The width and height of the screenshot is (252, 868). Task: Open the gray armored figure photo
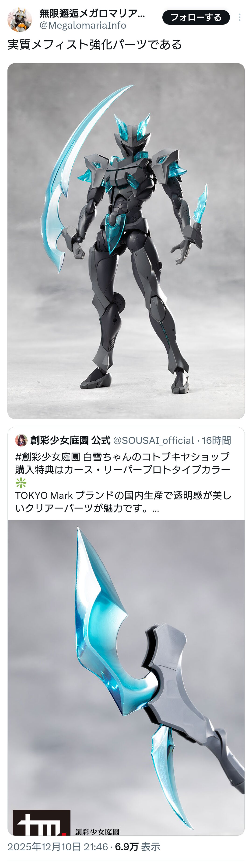point(126,241)
